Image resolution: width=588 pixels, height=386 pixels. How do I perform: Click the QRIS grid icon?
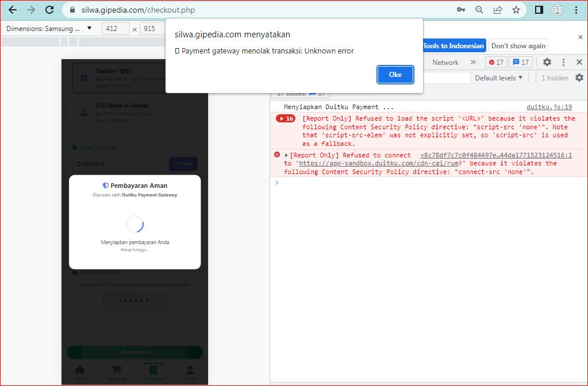84,78
